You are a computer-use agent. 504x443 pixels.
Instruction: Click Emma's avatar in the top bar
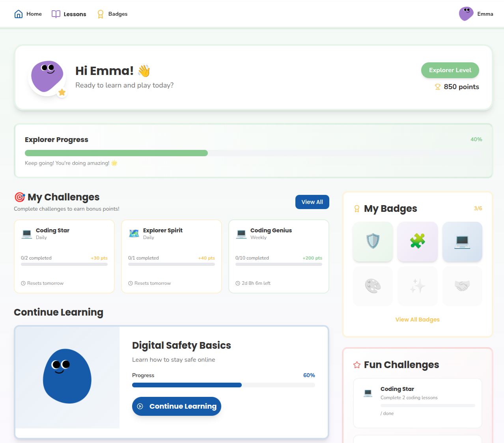[466, 14]
